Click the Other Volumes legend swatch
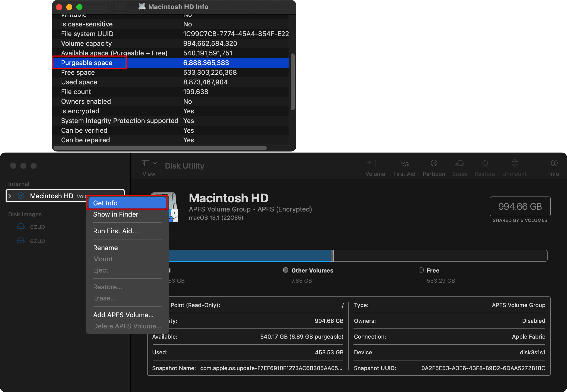Screen dimensions: 567x392 [286, 270]
